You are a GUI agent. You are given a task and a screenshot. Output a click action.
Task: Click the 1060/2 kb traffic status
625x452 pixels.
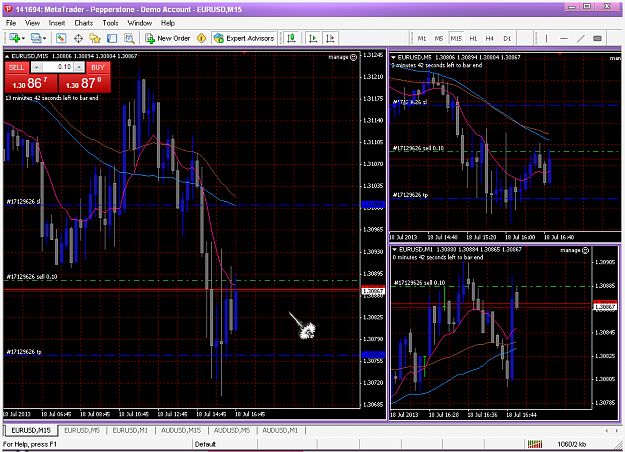tap(572, 444)
